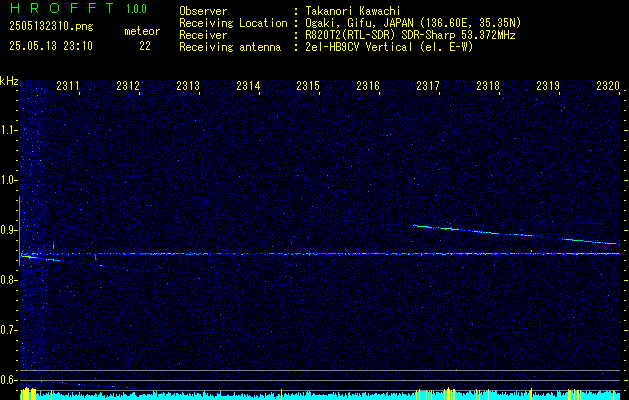Click the Ogaki, Gifu, JAPAN location text
Screen dimensions: 629x400
(x=413, y=23)
